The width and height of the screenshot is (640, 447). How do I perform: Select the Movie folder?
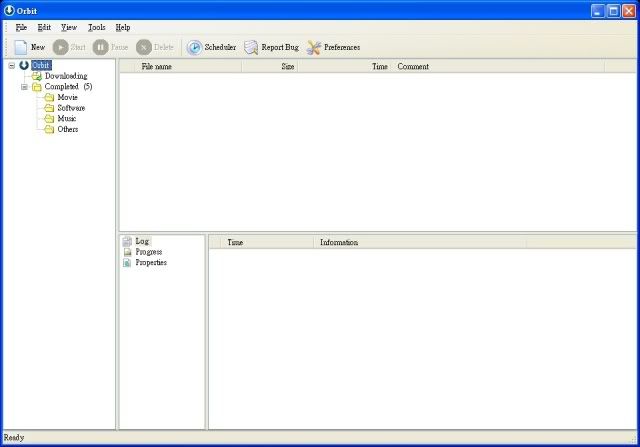pos(67,97)
